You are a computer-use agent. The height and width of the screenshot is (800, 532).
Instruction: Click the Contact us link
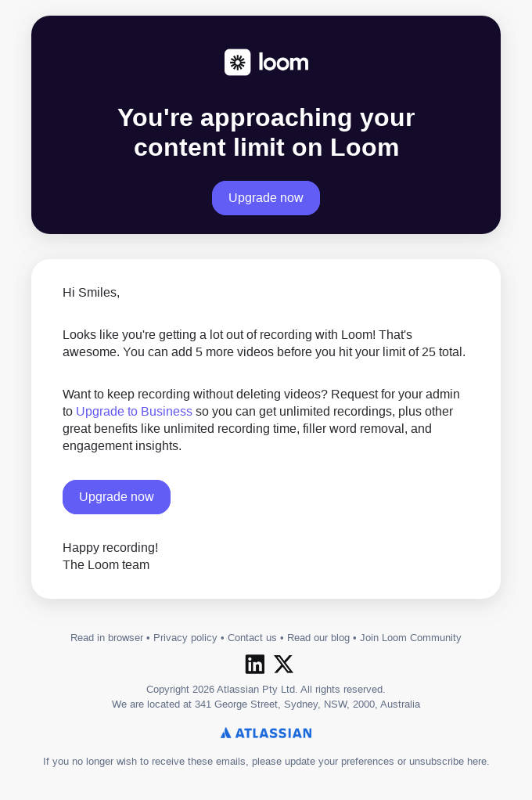pos(252,638)
